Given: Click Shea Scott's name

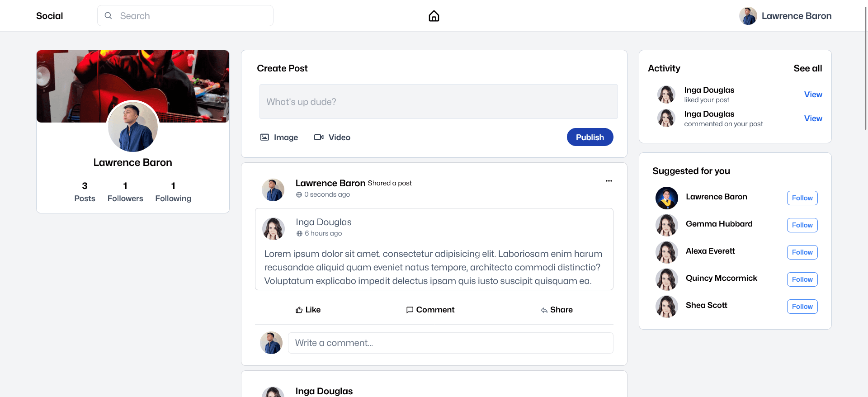Looking at the screenshot, I should 707,305.
